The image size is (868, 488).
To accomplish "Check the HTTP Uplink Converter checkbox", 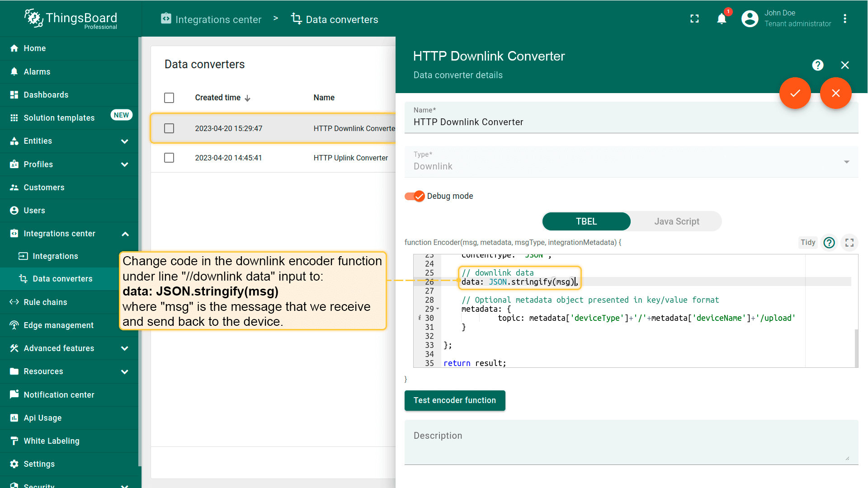I will [x=169, y=157].
